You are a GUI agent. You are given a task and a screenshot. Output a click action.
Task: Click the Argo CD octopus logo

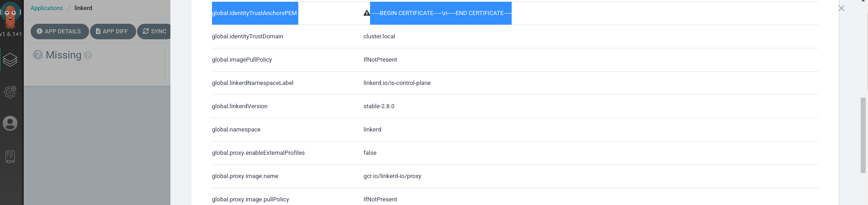tap(11, 15)
